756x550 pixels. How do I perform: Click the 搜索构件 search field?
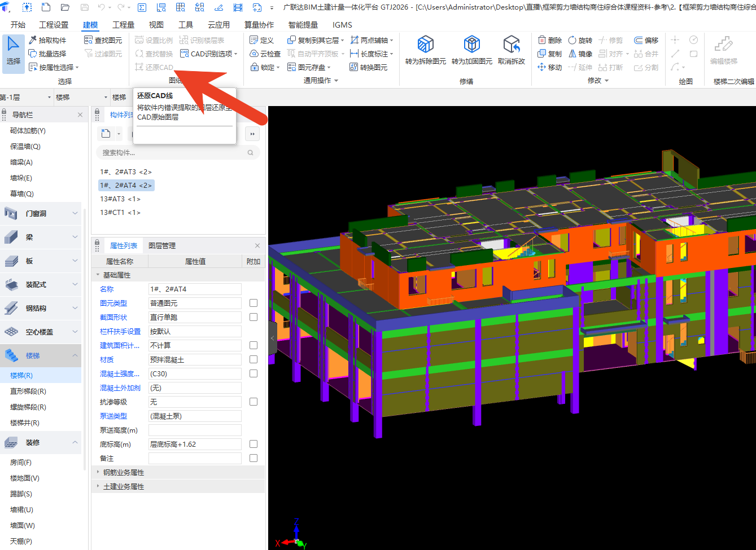[x=178, y=152]
